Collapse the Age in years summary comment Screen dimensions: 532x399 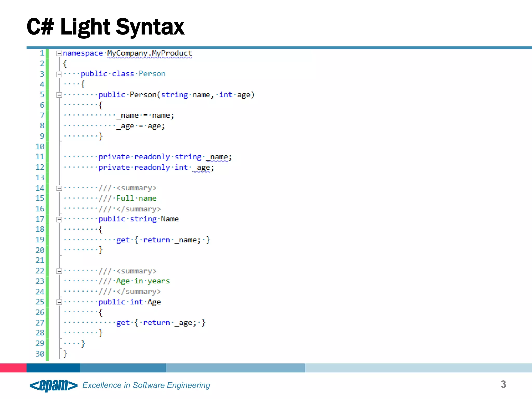[x=59, y=271]
